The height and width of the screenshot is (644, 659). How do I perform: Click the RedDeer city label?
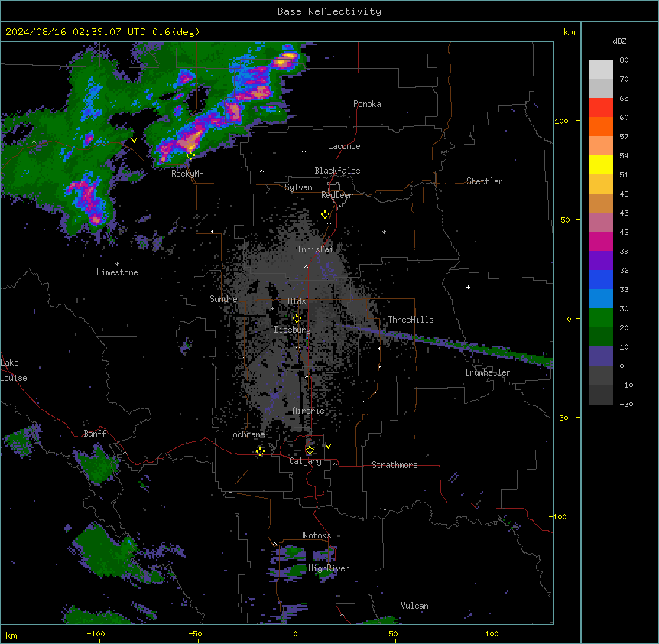336,195
